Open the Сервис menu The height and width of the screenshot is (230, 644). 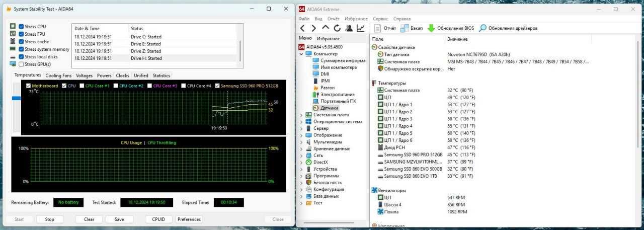(x=380, y=19)
